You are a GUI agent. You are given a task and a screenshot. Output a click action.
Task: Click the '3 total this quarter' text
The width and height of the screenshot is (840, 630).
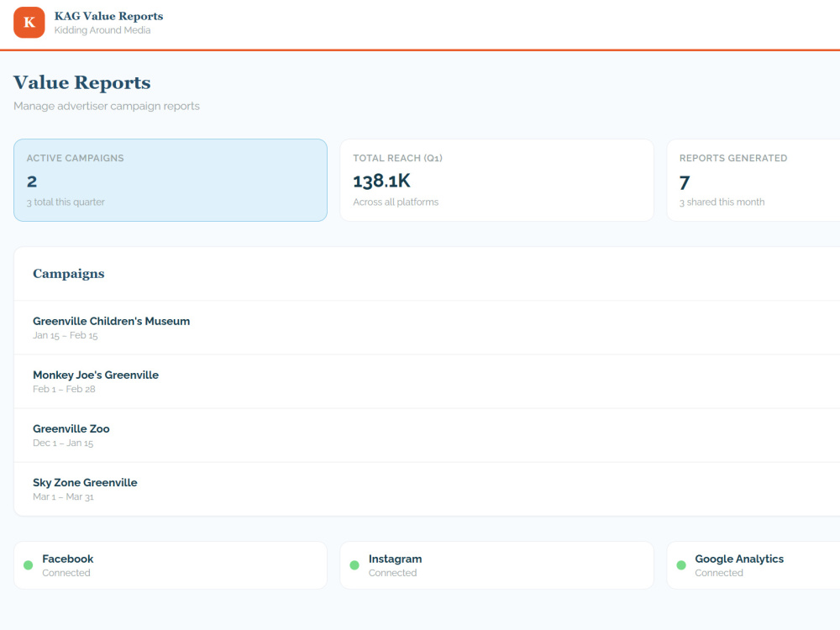[66, 202]
